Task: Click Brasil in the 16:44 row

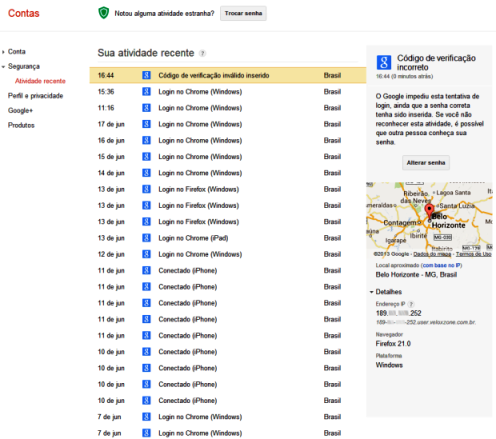Action: point(332,75)
